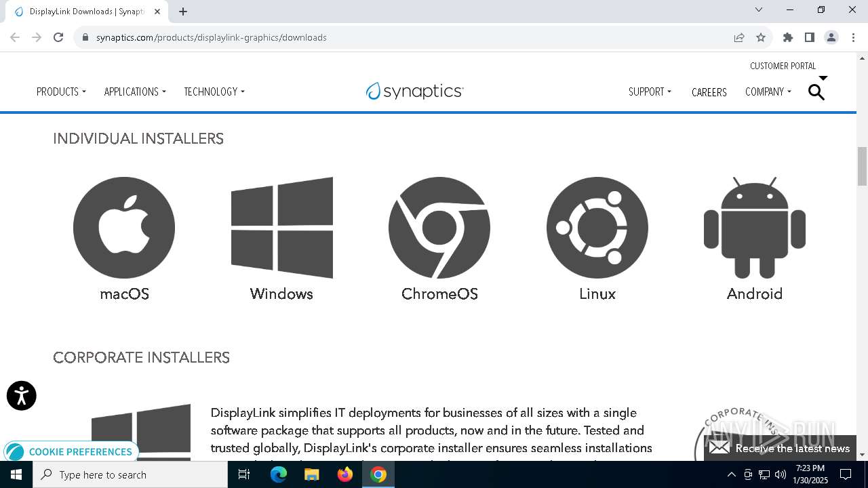
Task: Click the Linux text label
Action: pyautogui.click(x=597, y=293)
